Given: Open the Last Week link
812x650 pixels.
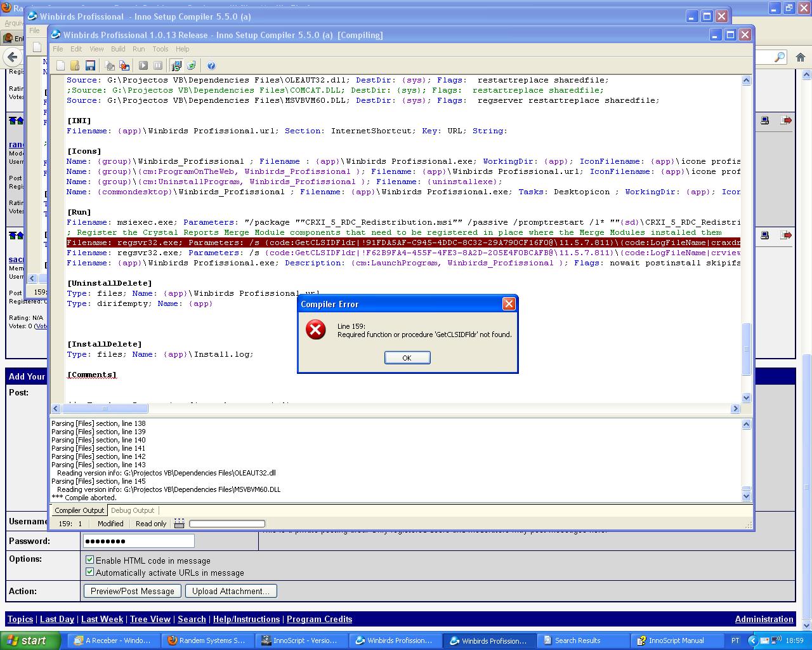Looking at the screenshot, I should click(102, 619).
